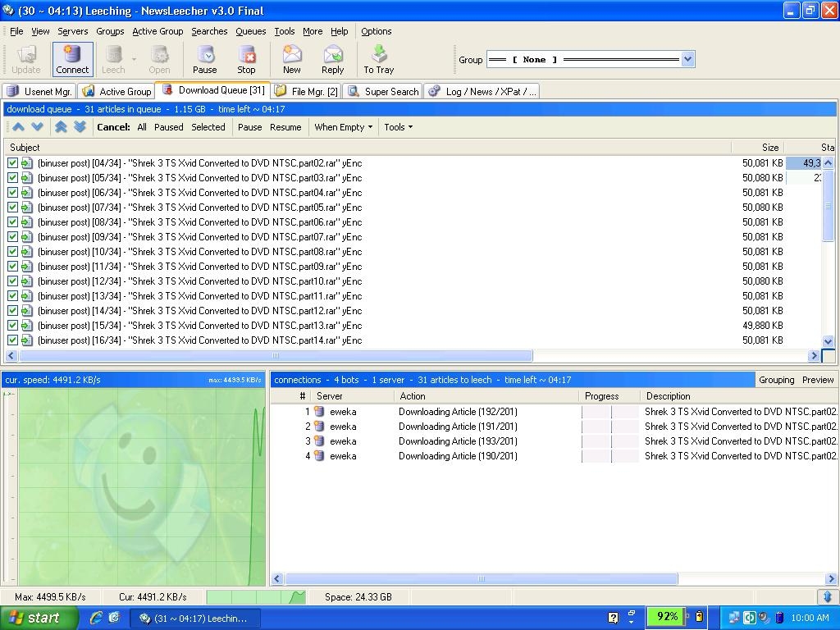This screenshot has width=840, height=630.
Task: Click the queue list vertical scrollbar thumb
Action: (x=828, y=205)
